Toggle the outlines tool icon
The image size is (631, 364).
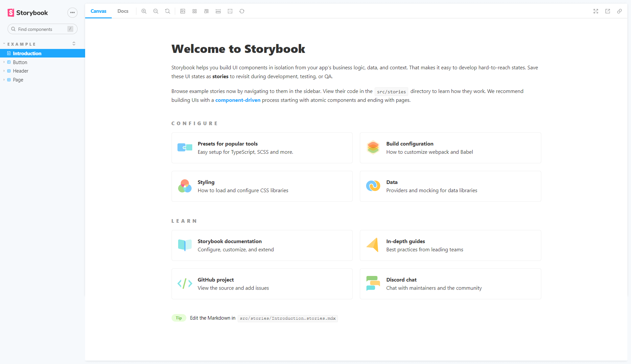(x=230, y=11)
